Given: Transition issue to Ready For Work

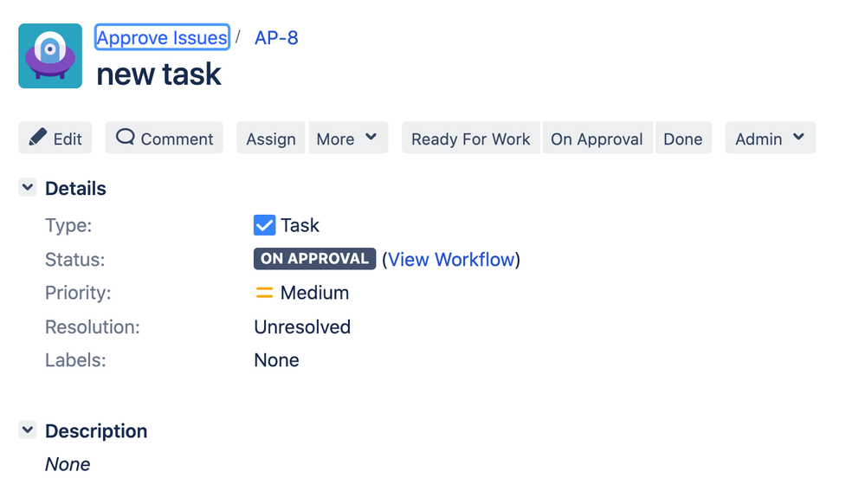Looking at the screenshot, I should click(470, 138).
